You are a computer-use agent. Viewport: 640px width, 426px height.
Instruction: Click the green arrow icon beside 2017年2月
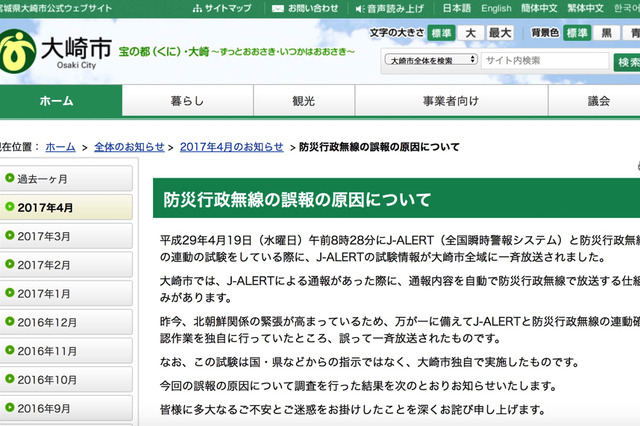click(10, 264)
